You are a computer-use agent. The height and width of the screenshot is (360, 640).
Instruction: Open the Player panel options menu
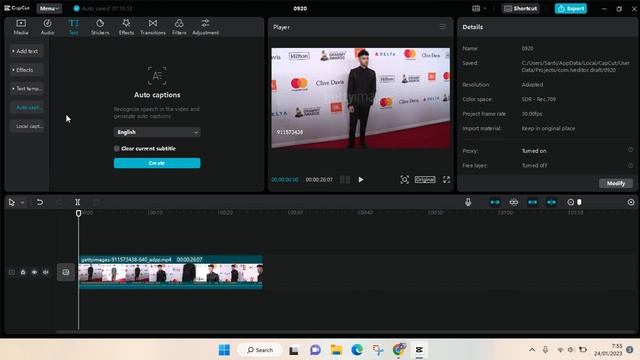pos(443,27)
